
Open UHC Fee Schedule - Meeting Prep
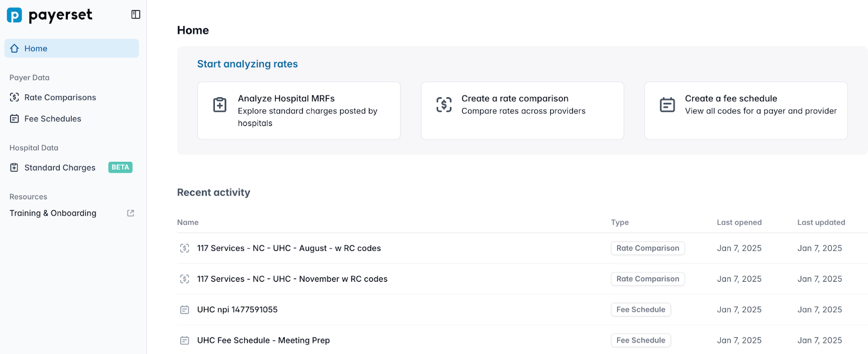(263, 340)
